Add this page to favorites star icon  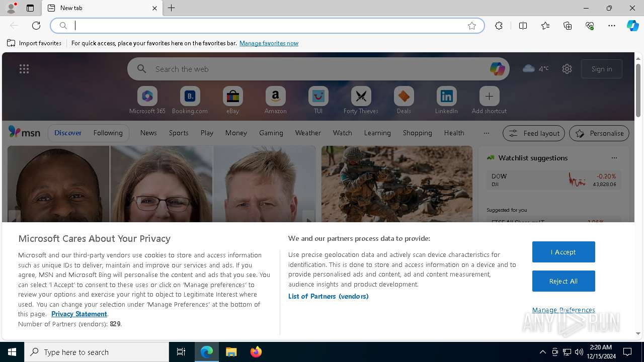pos(472,26)
